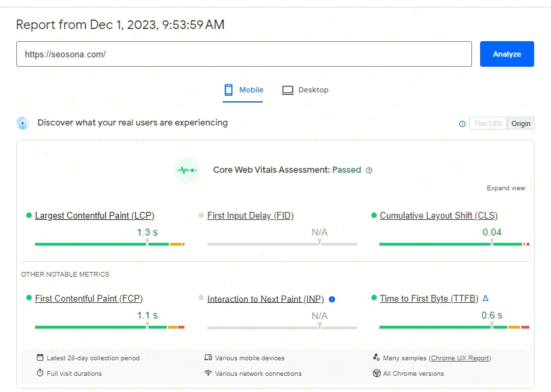Image resolution: width=551 pixels, height=392 pixels.
Task: Click the URL input field
Action: pos(244,54)
